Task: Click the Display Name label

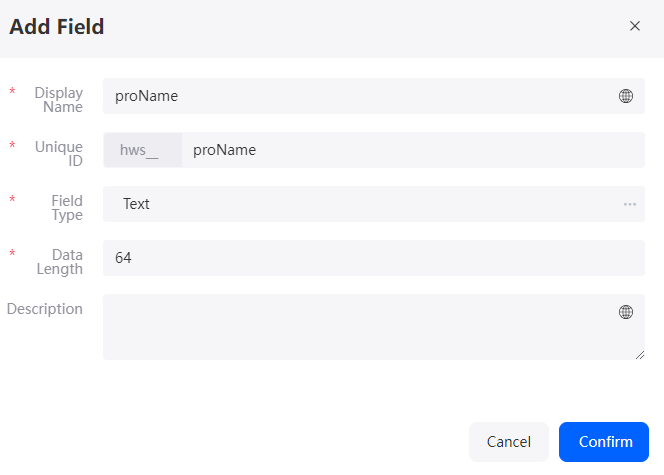Action: pyautogui.click(x=59, y=99)
